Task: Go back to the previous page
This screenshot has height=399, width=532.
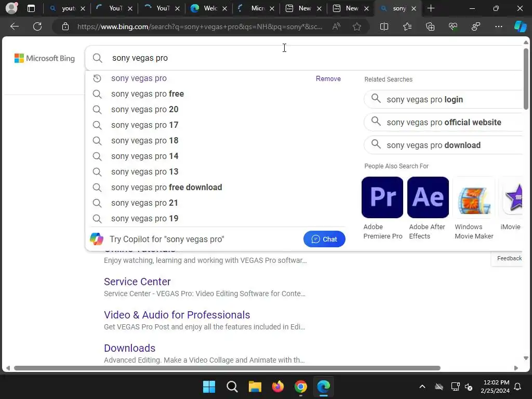Action: point(14,26)
